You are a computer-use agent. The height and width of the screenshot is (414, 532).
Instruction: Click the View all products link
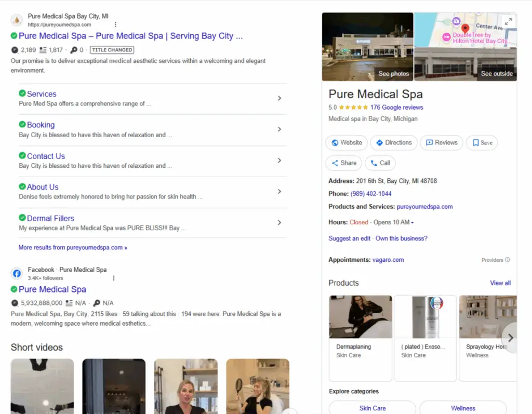pyautogui.click(x=500, y=283)
